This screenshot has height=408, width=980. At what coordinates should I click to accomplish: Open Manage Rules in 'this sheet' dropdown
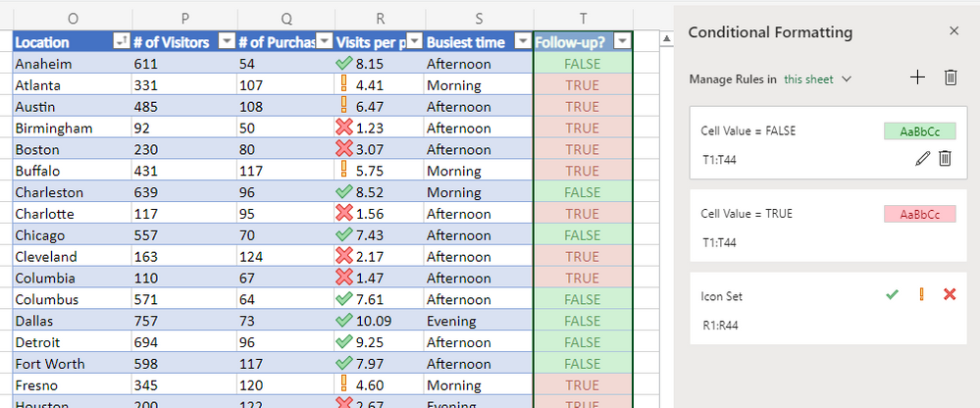click(x=818, y=79)
